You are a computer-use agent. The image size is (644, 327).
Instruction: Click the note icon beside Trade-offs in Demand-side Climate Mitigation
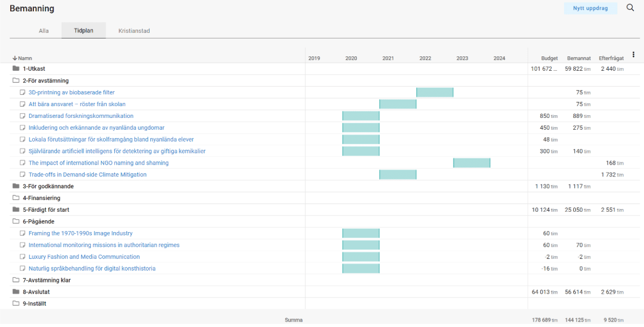pyautogui.click(x=23, y=175)
